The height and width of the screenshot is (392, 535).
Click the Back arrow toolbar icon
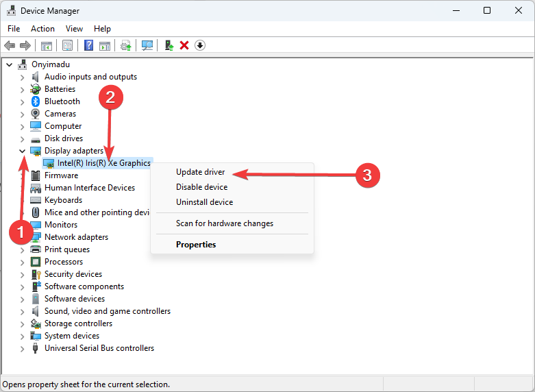tap(10, 45)
